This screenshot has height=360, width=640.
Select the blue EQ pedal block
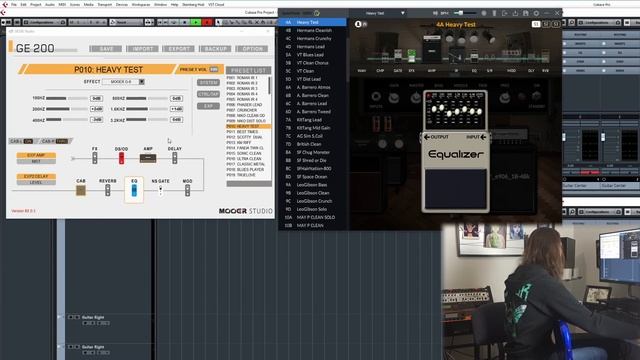coord(134,190)
